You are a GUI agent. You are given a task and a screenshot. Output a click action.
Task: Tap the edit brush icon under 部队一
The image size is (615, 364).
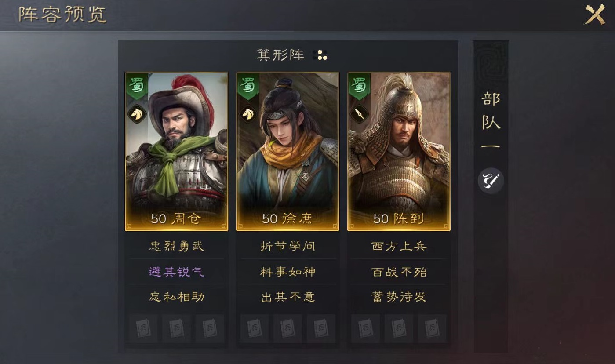490,181
